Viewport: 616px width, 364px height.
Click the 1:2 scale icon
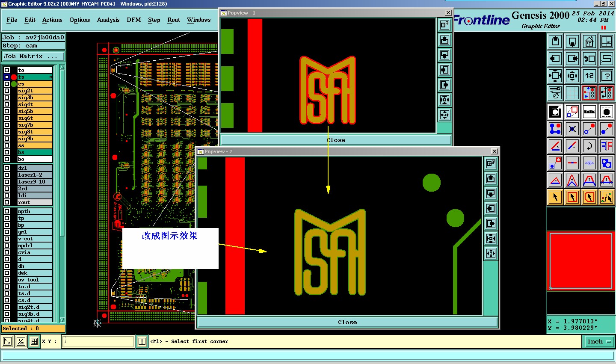(x=589, y=76)
